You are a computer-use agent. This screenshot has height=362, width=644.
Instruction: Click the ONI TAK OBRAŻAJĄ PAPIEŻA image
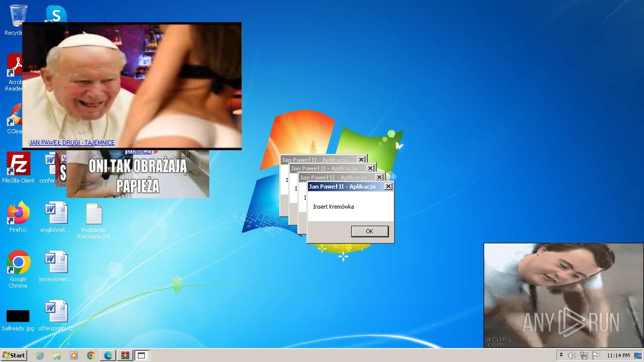coord(137,173)
